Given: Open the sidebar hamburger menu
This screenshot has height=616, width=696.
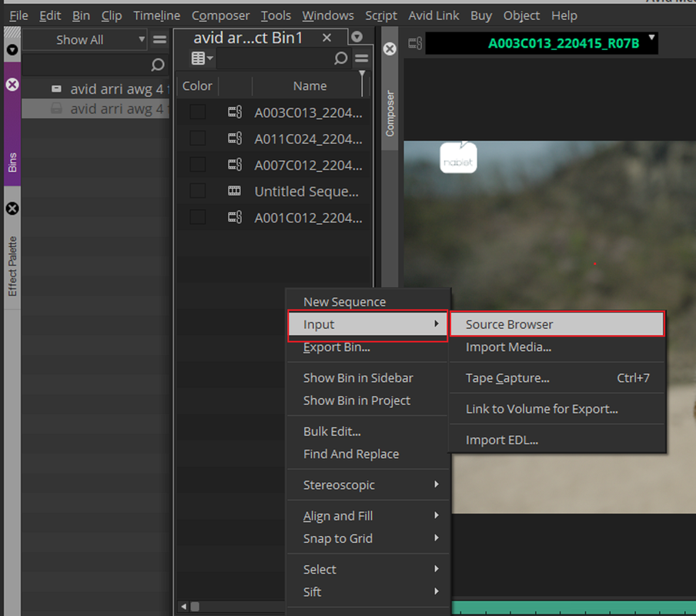Looking at the screenshot, I should point(160,39).
